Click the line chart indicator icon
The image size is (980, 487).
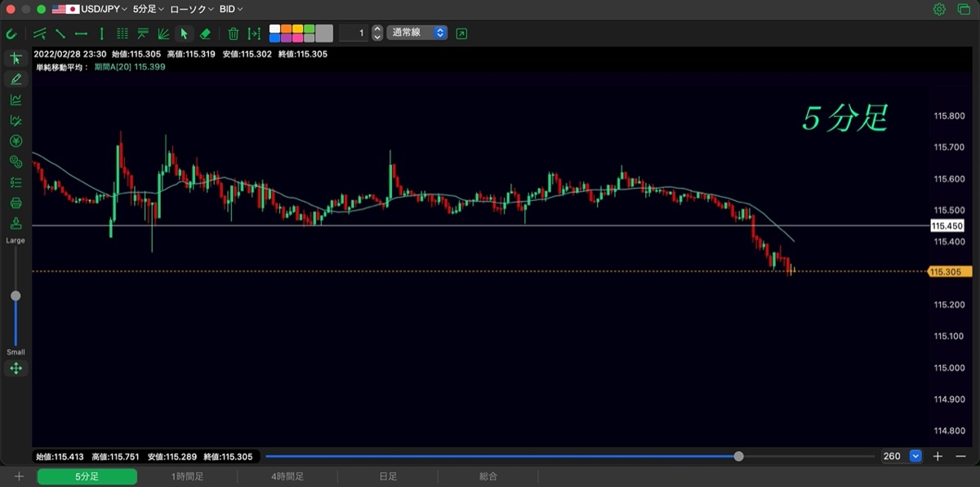16,100
